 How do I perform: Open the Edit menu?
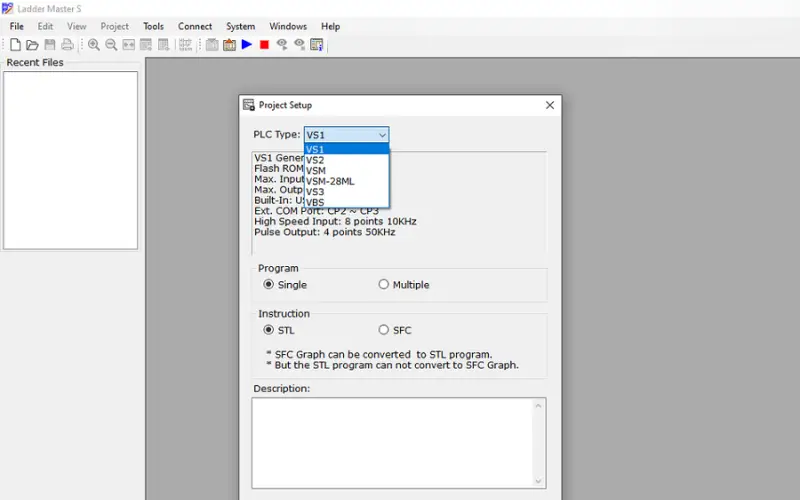pyautogui.click(x=45, y=26)
